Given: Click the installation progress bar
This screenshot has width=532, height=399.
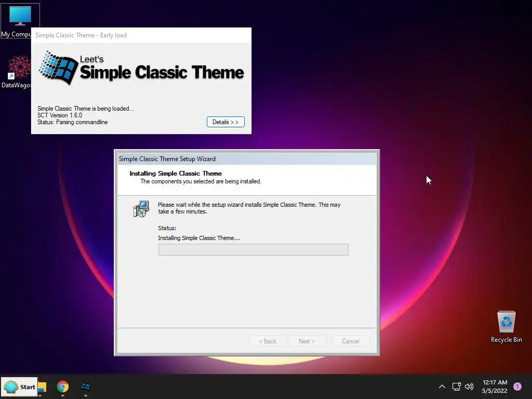Looking at the screenshot, I should coord(254,249).
